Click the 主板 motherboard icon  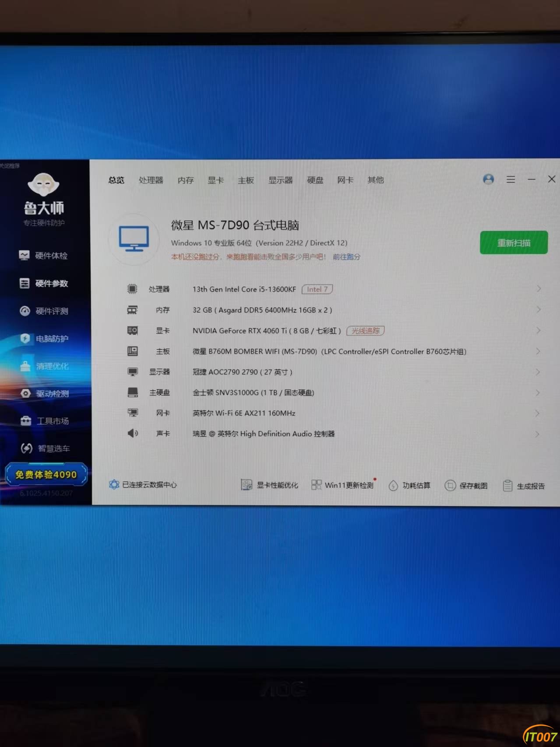[x=132, y=351]
